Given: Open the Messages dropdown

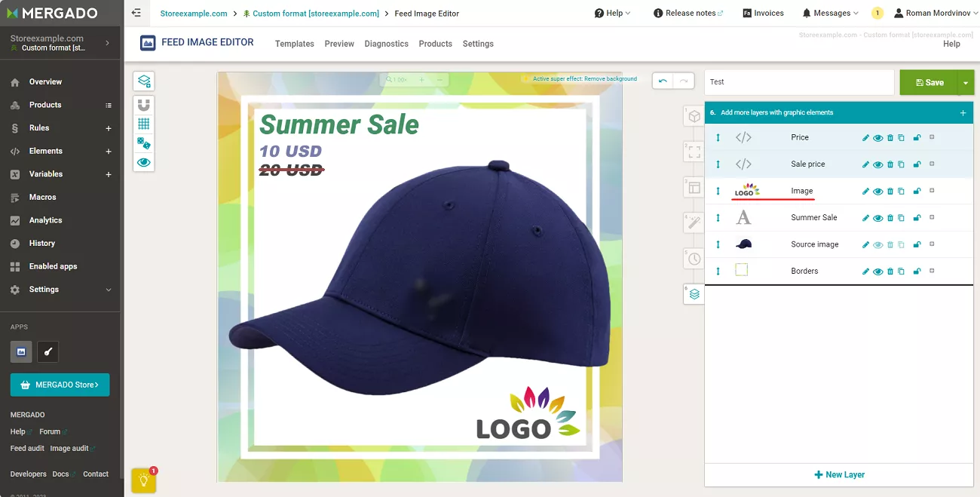Looking at the screenshot, I should pos(830,13).
